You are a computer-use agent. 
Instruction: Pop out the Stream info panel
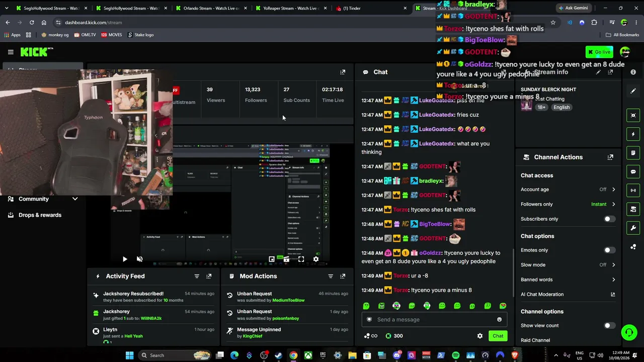coord(610,72)
